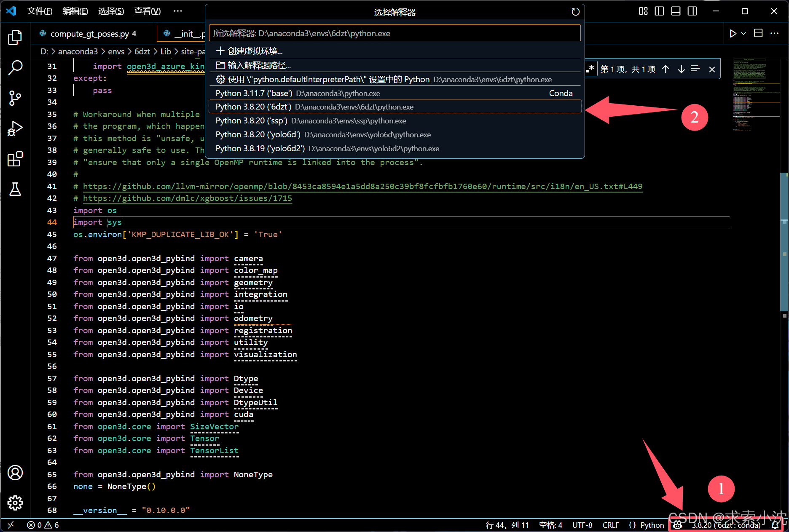Open the Extensions view
Image resolution: width=789 pixels, height=532 pixels.
15,159
